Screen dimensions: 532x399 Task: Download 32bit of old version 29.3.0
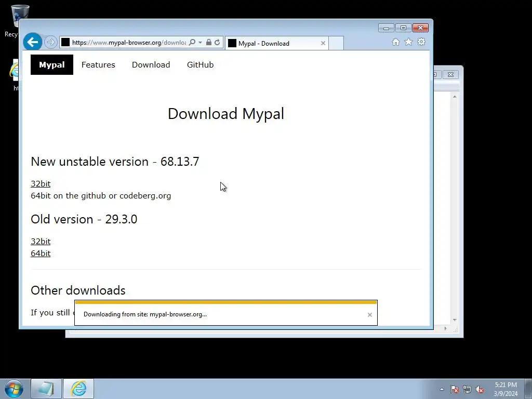41,241
